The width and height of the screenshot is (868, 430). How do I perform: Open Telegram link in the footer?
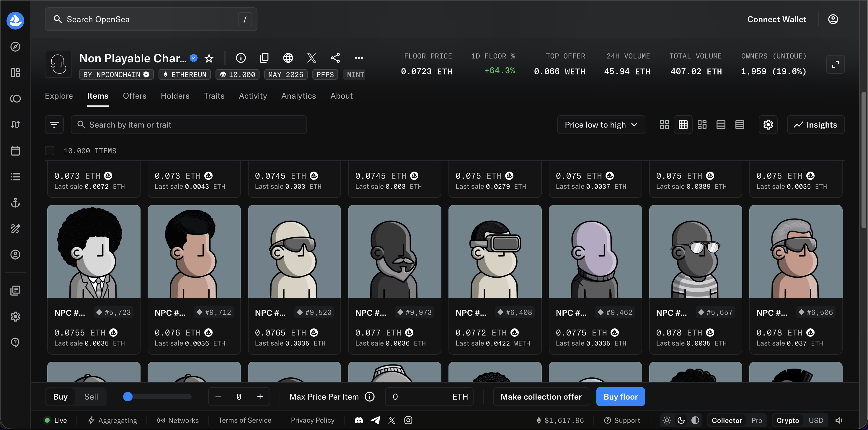click(375, 420)
